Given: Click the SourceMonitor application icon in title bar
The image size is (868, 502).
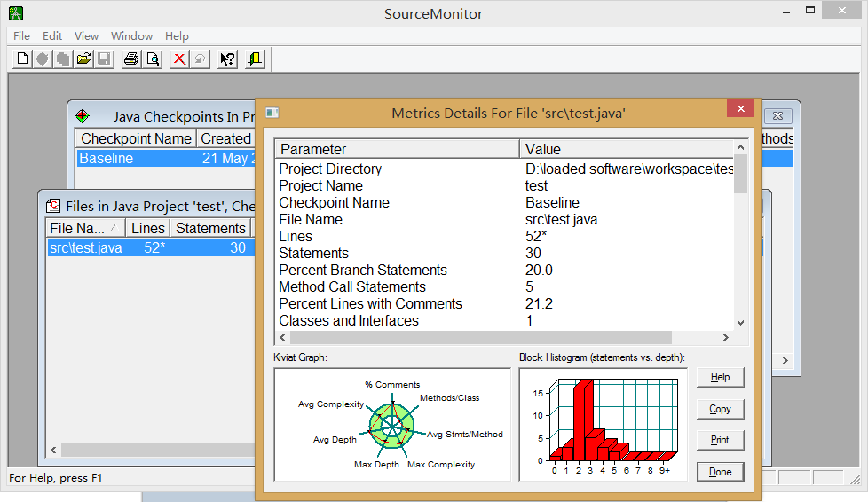Looking at the screenshot, I should click(15, 12).
